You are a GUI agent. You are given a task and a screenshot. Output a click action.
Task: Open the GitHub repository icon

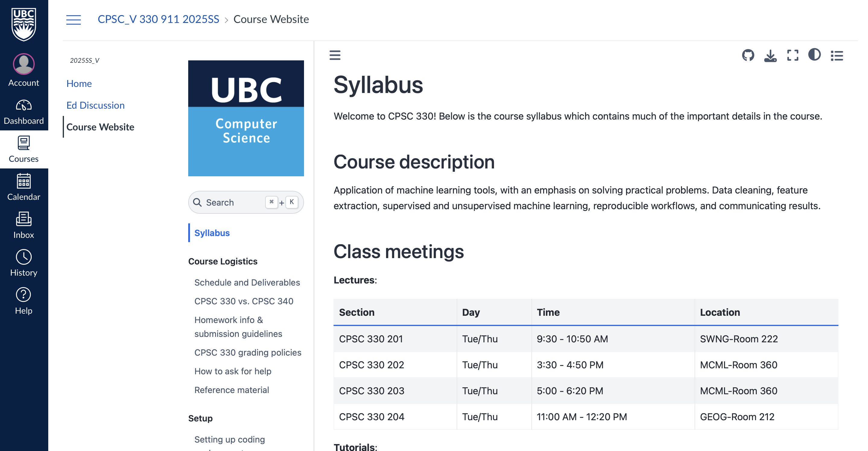coord(748,55)
